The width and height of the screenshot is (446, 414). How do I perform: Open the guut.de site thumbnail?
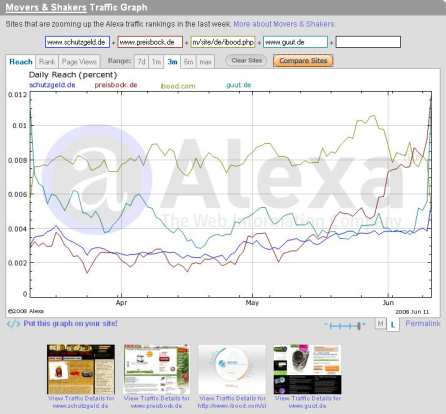coord(307,369)
